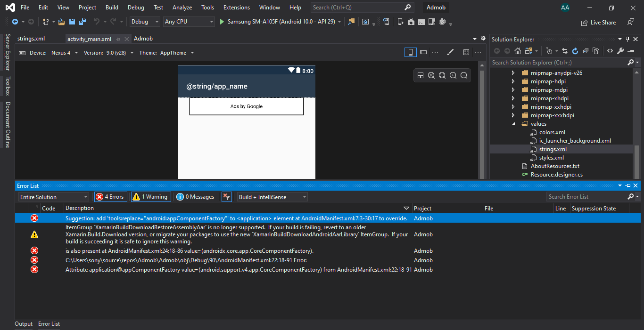Open Android Device Manager icon

pos(400,22)
